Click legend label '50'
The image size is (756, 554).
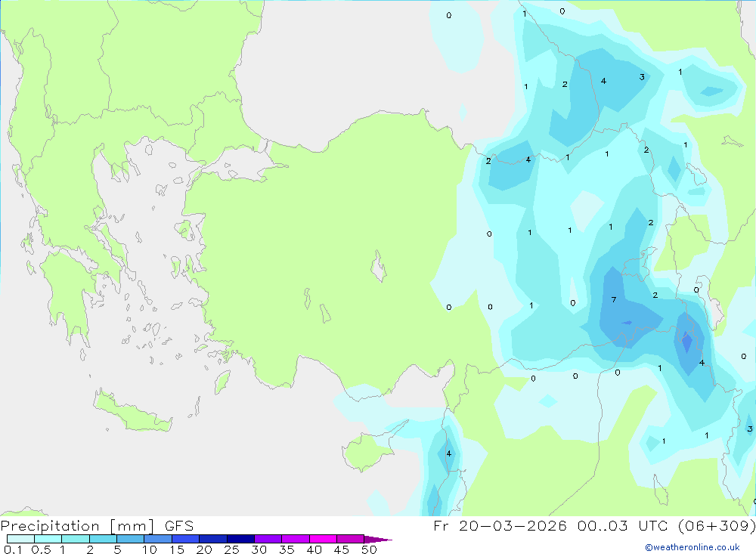point(369,549)
